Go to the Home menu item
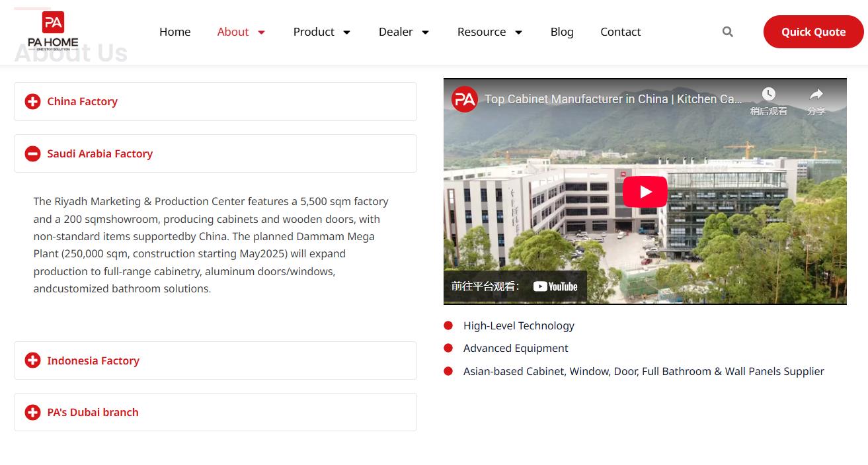 pyautogui.click(x=175, y=32)
